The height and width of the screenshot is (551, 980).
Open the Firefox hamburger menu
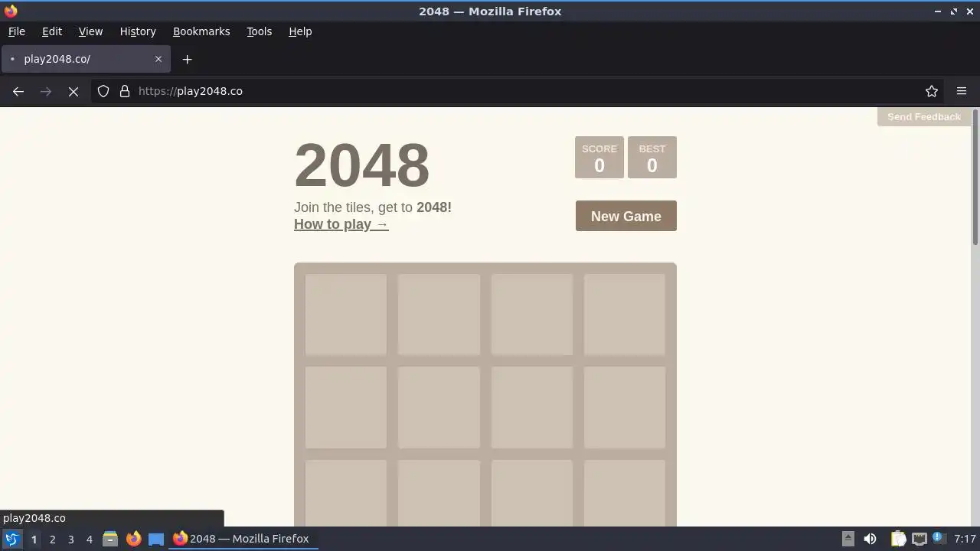coord(962,91)
